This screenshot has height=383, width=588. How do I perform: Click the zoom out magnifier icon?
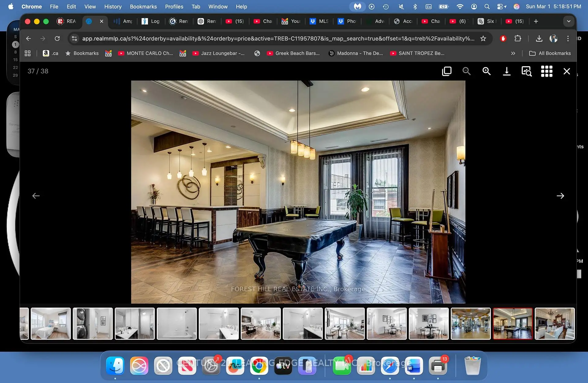coord(466,71)
